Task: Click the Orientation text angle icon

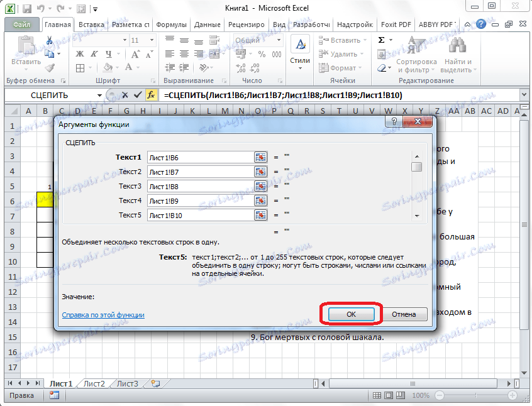Action: [204, 68]
